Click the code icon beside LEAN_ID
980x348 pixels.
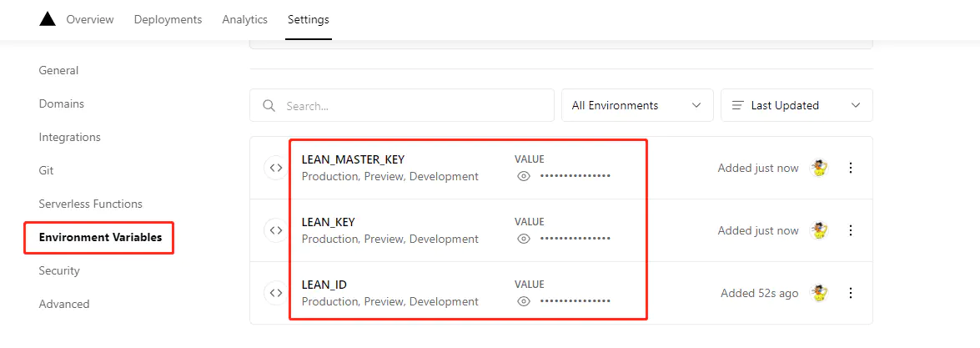tap(275, 293)
